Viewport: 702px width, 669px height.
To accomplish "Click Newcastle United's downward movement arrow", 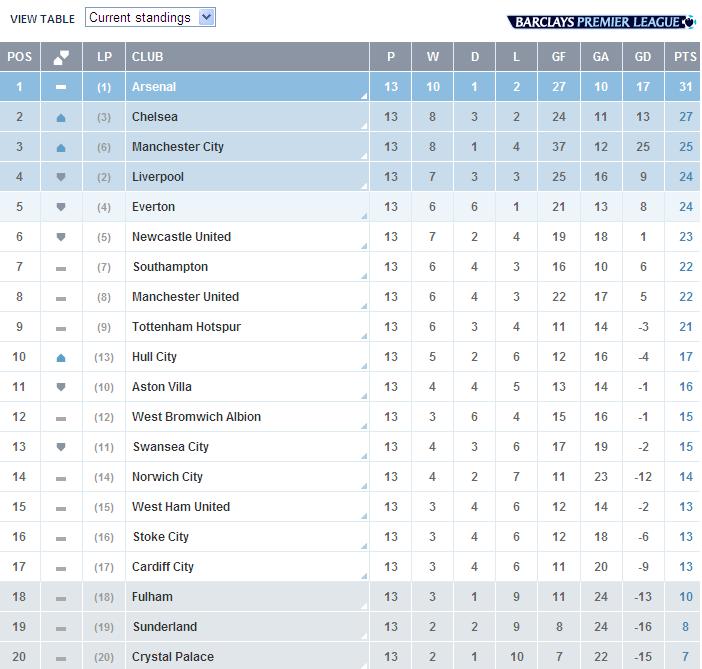I will (62, 237).
